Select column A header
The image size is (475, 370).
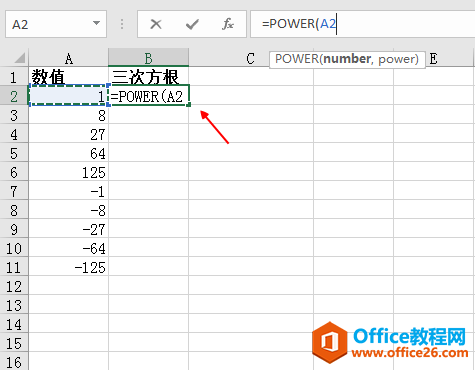69,58
